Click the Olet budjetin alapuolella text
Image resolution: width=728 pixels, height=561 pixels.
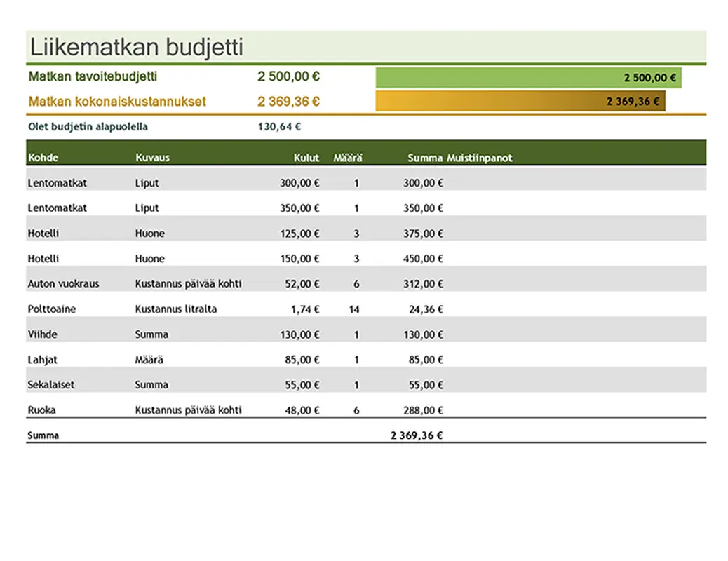point(88,127)
